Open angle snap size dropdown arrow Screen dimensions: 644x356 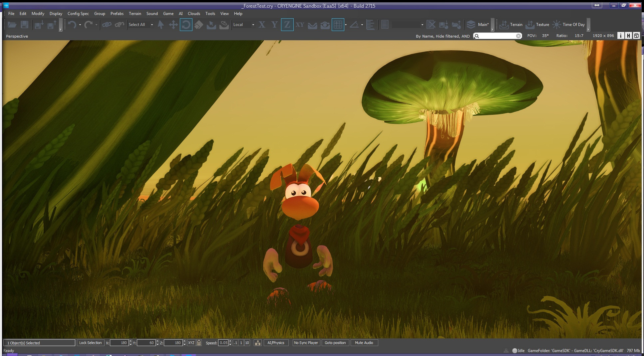point(362,25)
